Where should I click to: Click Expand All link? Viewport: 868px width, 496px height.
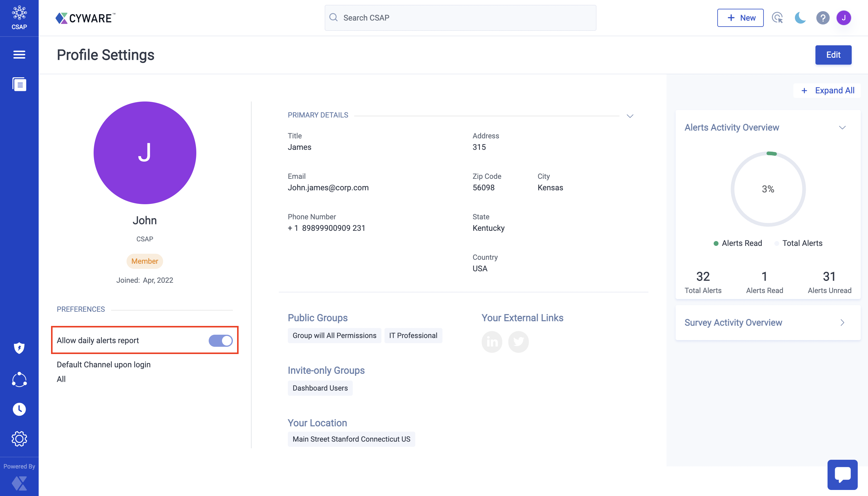click(x=827, y=90)
